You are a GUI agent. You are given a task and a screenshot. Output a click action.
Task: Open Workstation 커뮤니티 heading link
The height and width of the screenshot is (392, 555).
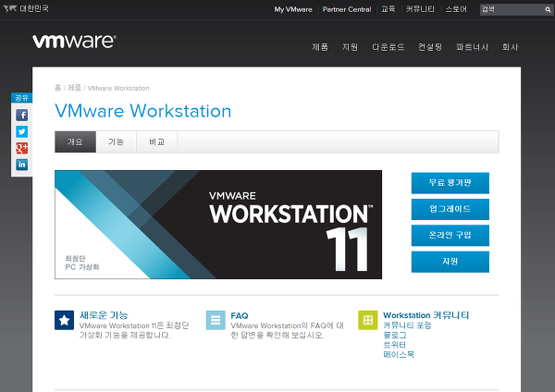pos(425,315)
